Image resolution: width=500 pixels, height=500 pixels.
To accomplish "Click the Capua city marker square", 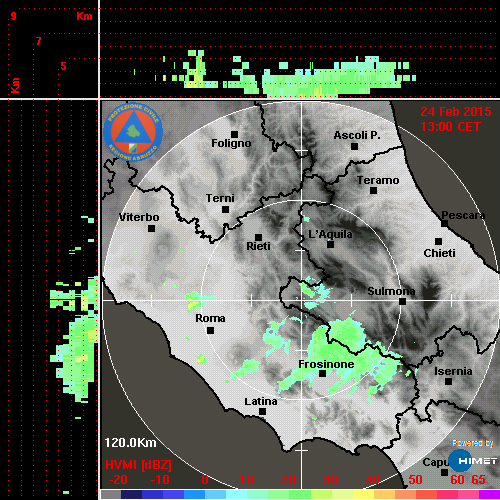I will click(444, 472).
